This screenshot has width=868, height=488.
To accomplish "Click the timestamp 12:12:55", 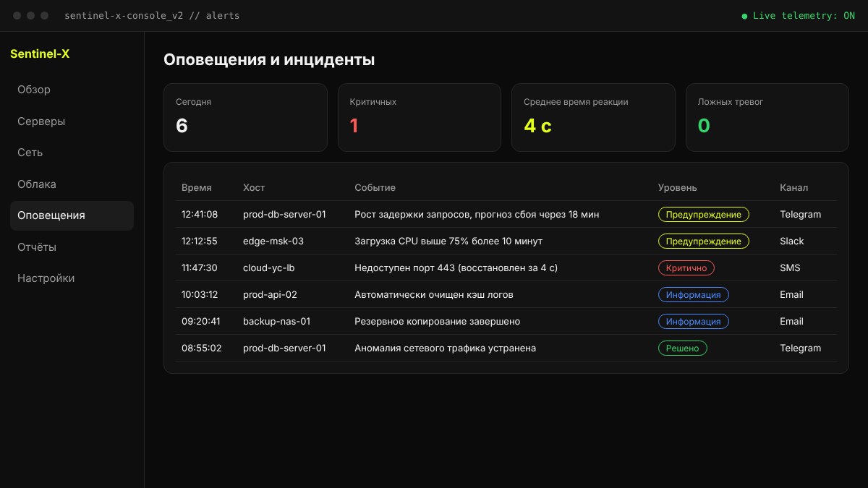I will pos(200,241).
